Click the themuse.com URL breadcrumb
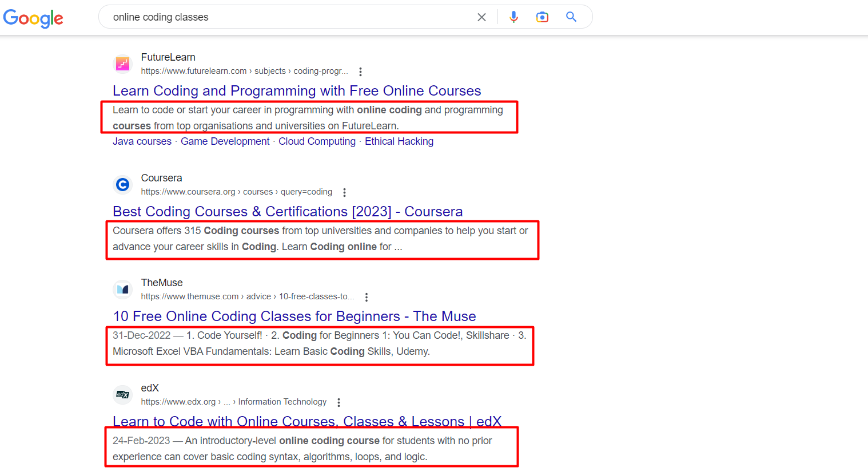 (248, 296)
